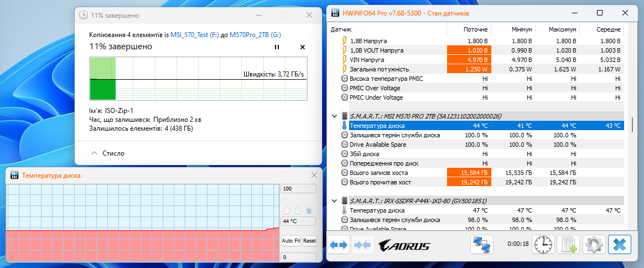This screenshot has width=644, height=268.
Task: Click the Температура диска graph window icon
Action: pyautogui.click(x=14, y=176)
